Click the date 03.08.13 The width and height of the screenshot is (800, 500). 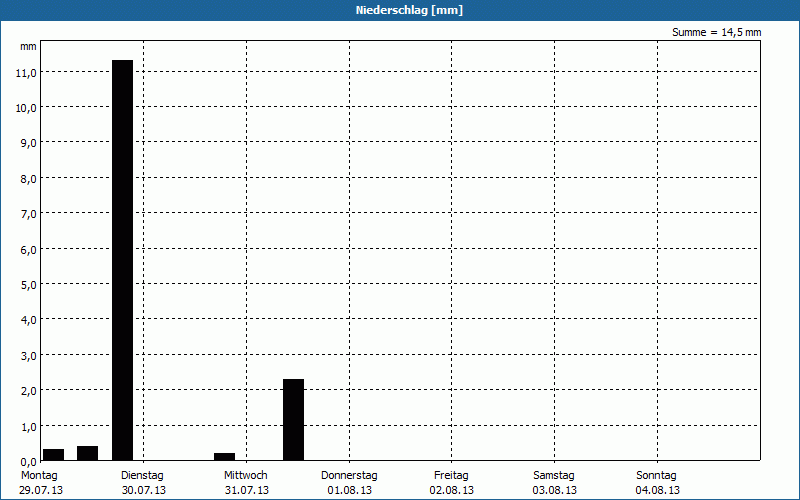coord(555,490)
